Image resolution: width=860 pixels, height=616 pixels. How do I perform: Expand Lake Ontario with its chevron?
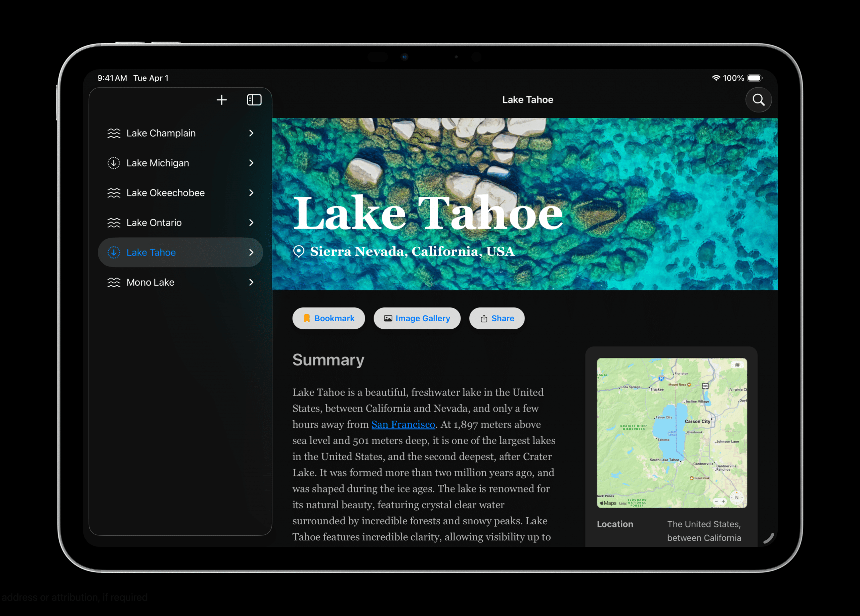pos(251,223)
